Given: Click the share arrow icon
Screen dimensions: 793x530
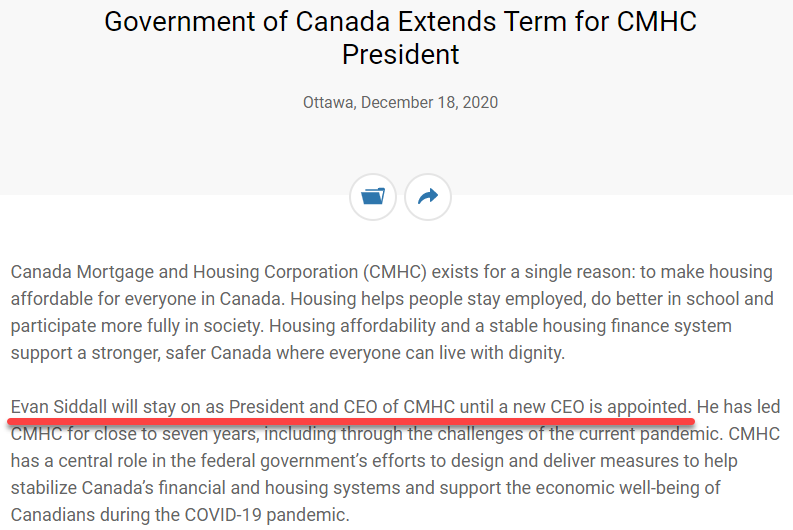Looking at the screenshot, I should (428, 196).
